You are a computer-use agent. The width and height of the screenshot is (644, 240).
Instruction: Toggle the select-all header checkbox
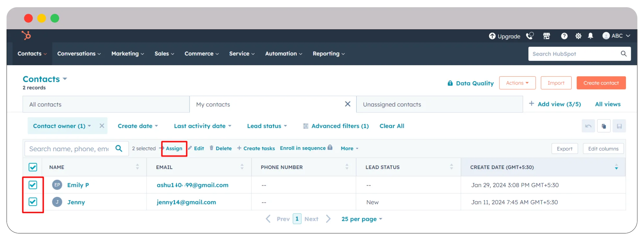tap(33, 167)
